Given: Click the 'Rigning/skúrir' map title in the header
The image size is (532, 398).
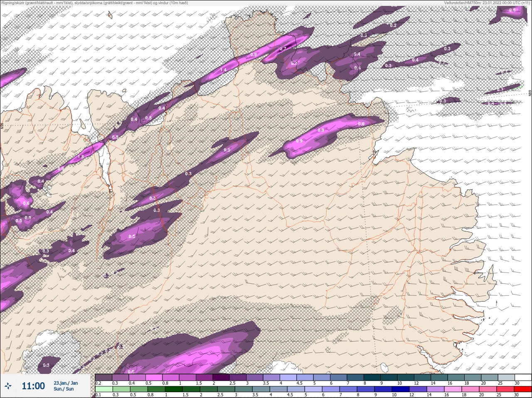Looking at the screenshot, I should click(x=94, y=3).
